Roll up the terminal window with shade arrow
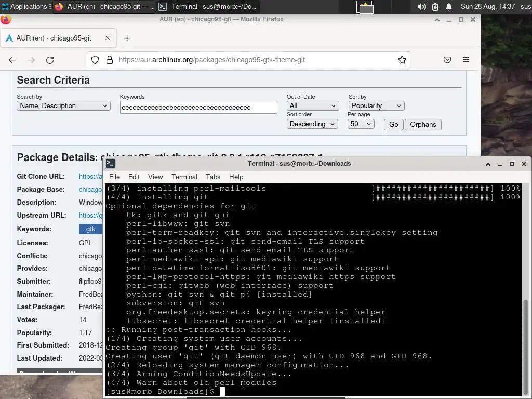The height and width of the screenshot is (399, 532). click(488, 164)
